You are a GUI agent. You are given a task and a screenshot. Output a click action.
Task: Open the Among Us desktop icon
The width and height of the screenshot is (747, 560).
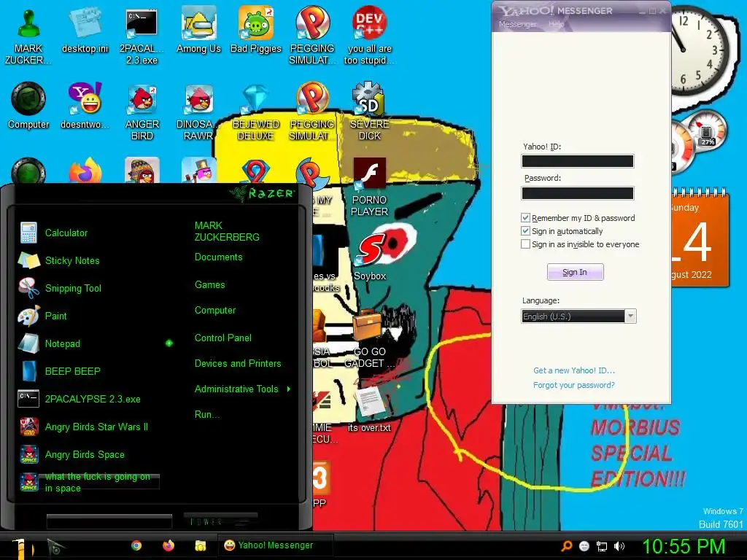click(198, 31)
